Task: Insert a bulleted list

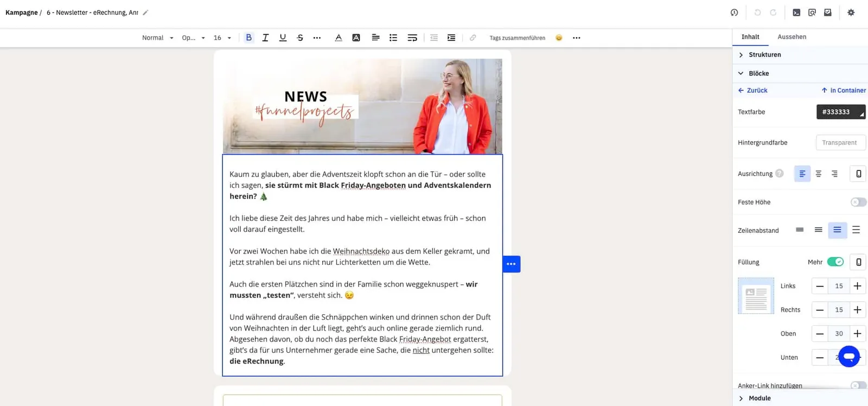Action: (x=393, y=37)
